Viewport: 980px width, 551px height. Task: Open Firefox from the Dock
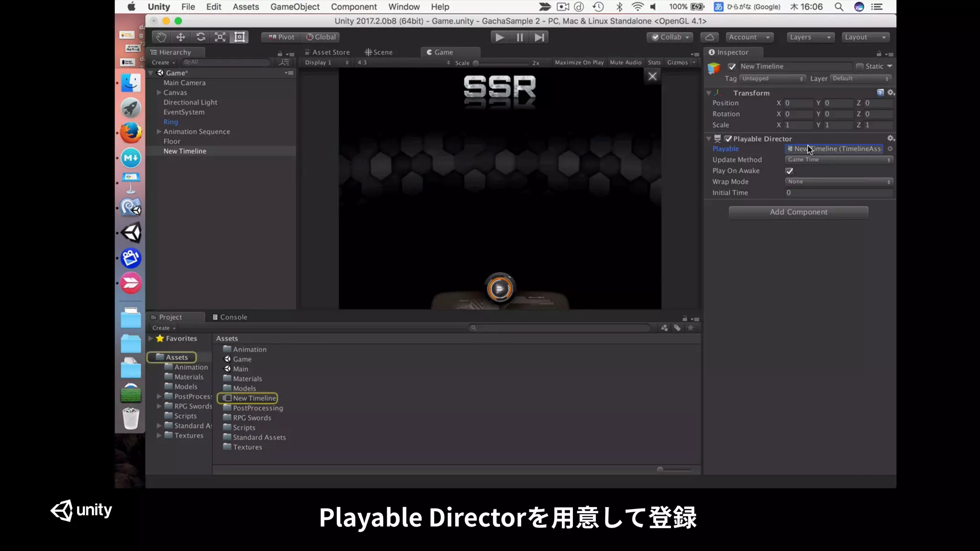[131, 133]
